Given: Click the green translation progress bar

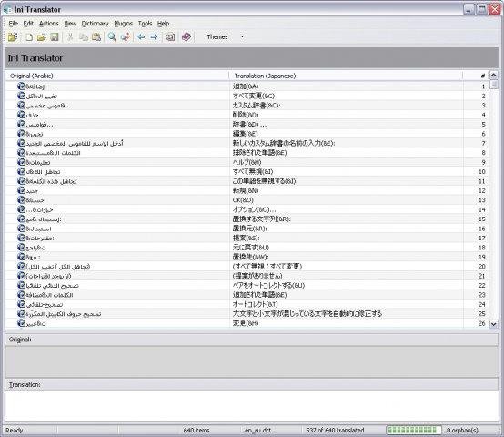Looking at the screenshot, I should click(414, 430).
